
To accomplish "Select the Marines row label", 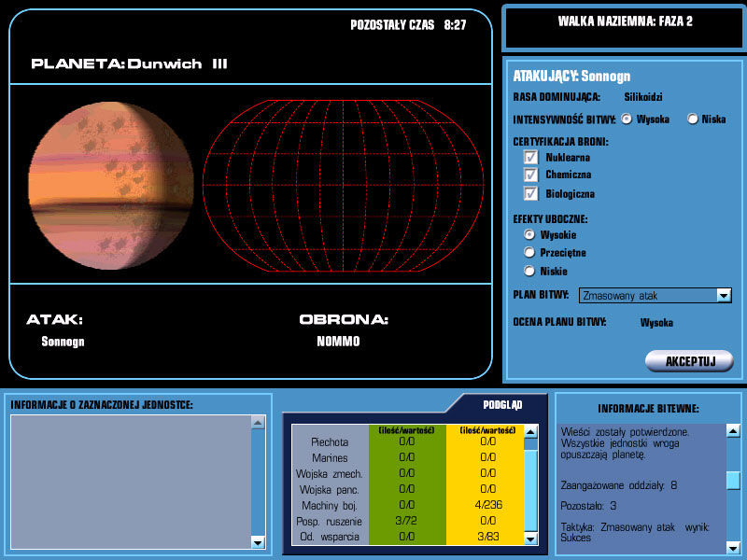I will pos(330,458).
